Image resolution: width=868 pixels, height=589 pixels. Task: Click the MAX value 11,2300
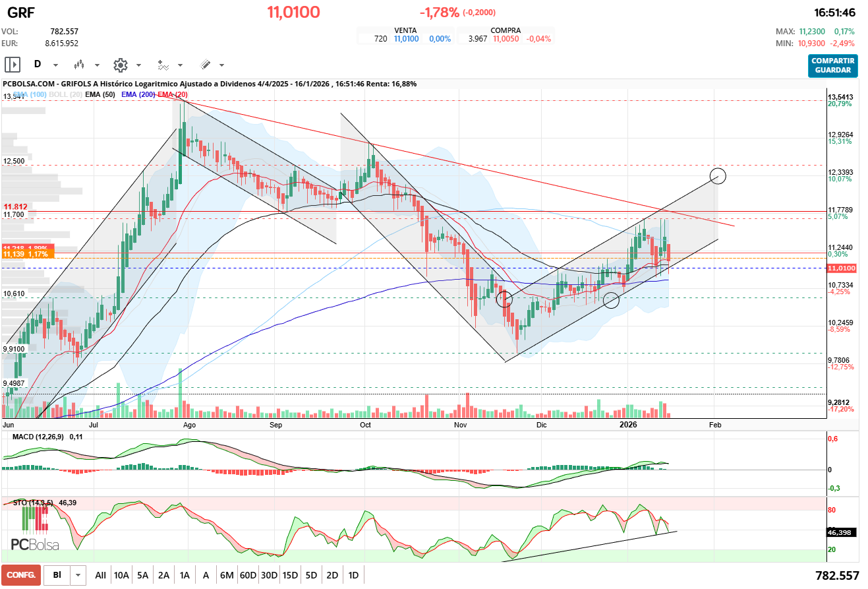pos(811,31)
